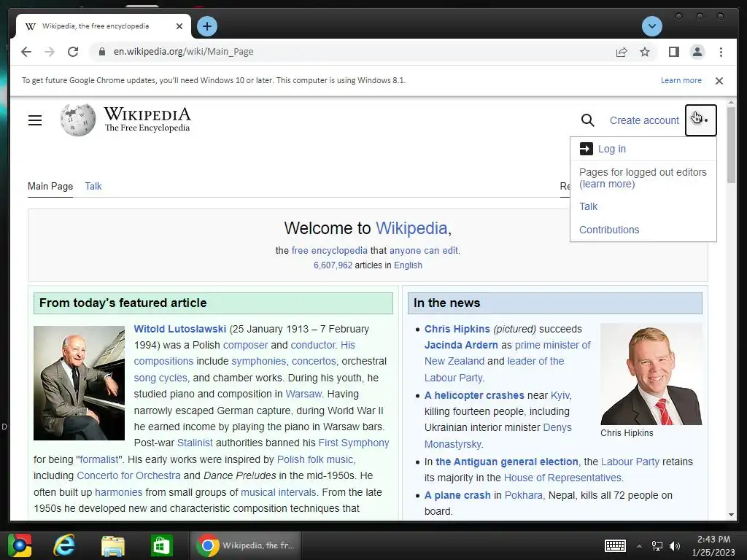
Task: Click the First Symphony link
Action: (354, 443)
